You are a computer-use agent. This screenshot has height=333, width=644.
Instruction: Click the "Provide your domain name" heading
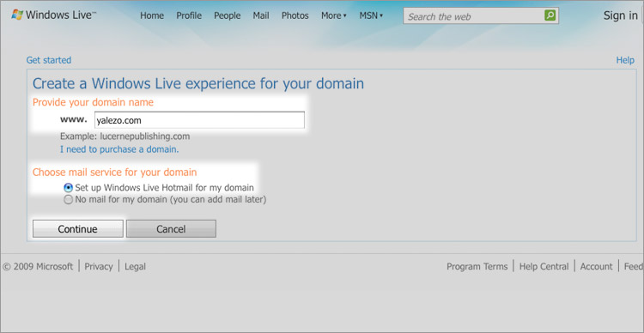94,102
